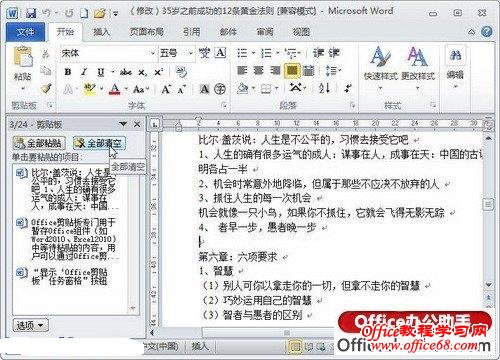500x360 pixels.
Task: Open the 编辑 editing group with binoculars
Action: point(455,67)
